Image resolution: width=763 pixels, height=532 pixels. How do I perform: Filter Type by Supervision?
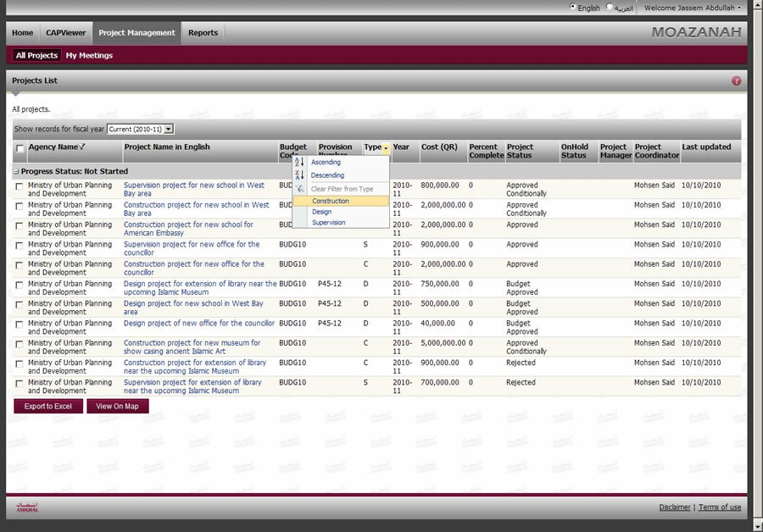coord(341,222)
